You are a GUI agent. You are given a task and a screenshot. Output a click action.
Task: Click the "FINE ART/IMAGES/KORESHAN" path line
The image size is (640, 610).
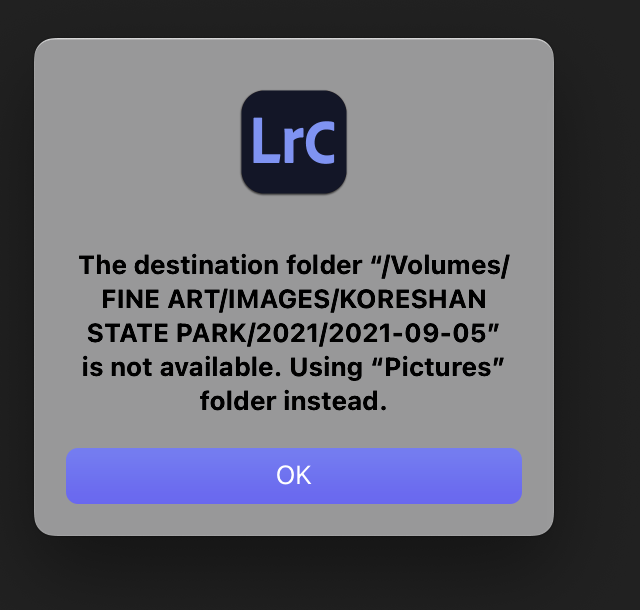294,300
